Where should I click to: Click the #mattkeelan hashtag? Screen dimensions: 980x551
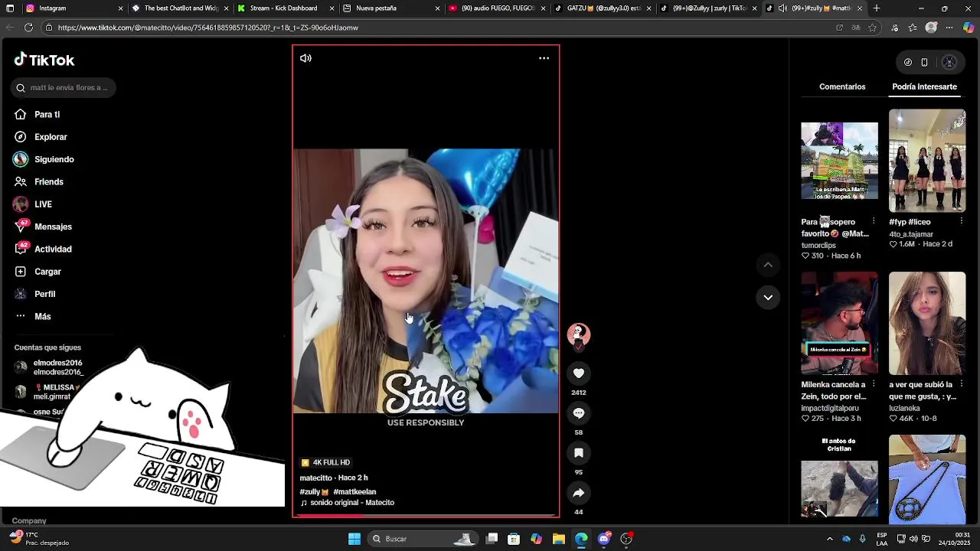coord(354,492)
